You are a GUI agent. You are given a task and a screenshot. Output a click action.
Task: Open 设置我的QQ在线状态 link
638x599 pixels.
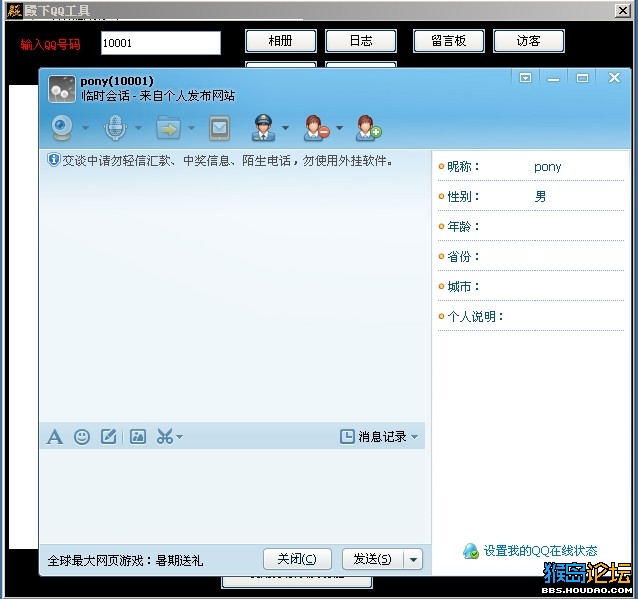click(x=540, y=551)
